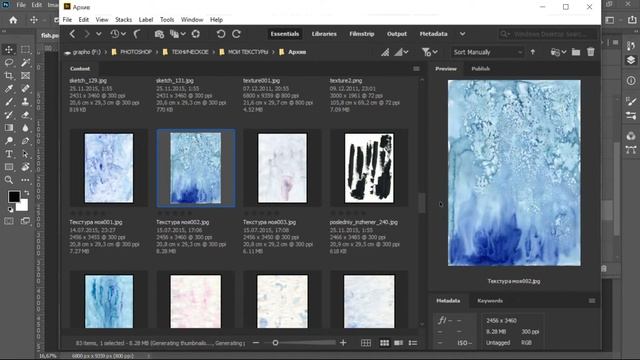The height and width of the screenshot is (360, 640).
Task: Open Bridge's Stacks menu
Action: [x=123, y=20]
